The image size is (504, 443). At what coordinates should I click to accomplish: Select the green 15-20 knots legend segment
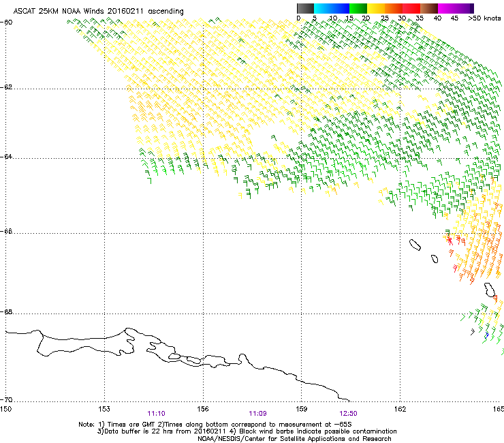[358, 8]
